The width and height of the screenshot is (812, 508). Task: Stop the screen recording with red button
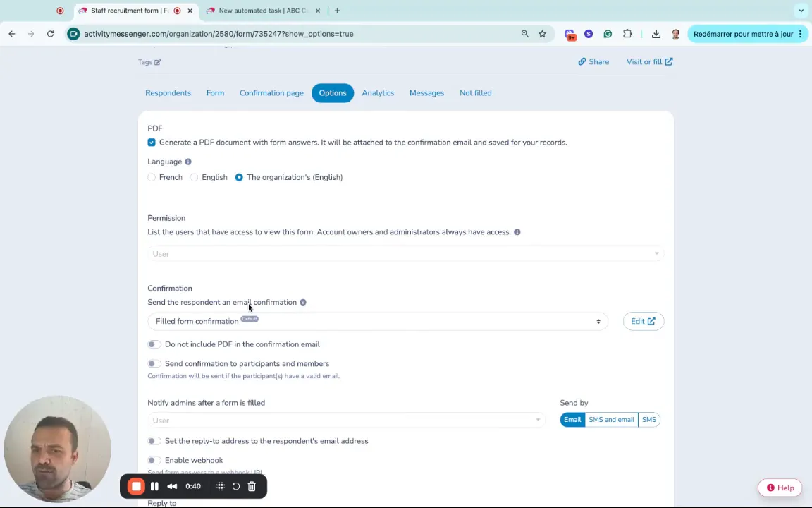tap(136, 486)
